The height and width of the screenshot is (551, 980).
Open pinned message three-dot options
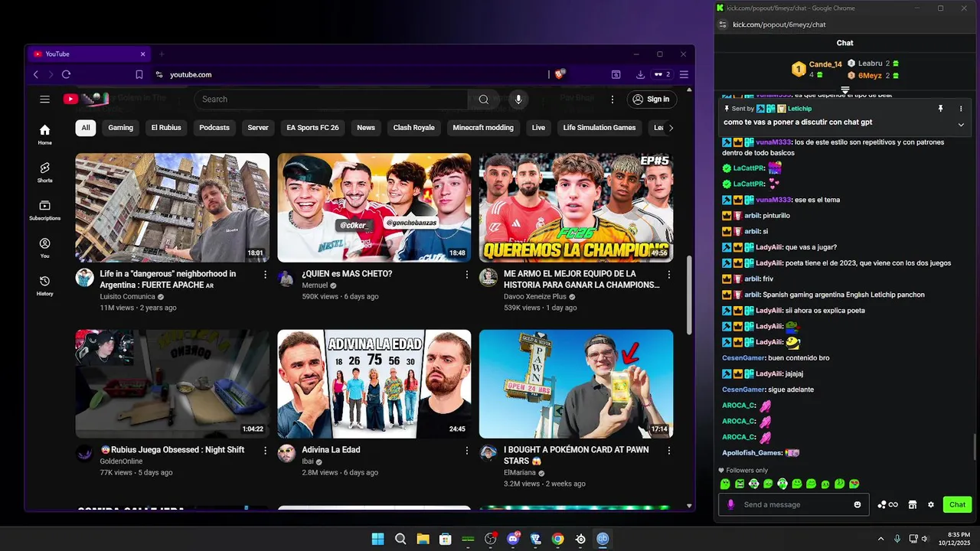[x=961, y=109]
